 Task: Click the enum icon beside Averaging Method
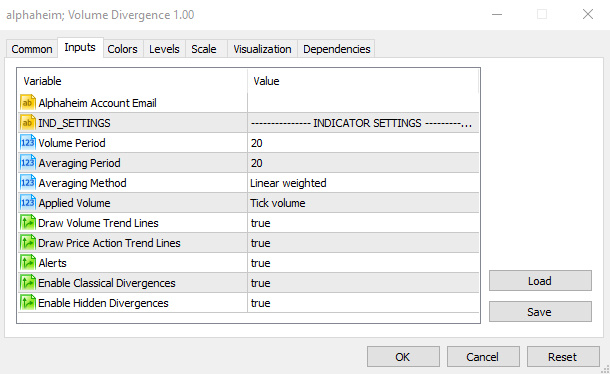coord(28,183)
